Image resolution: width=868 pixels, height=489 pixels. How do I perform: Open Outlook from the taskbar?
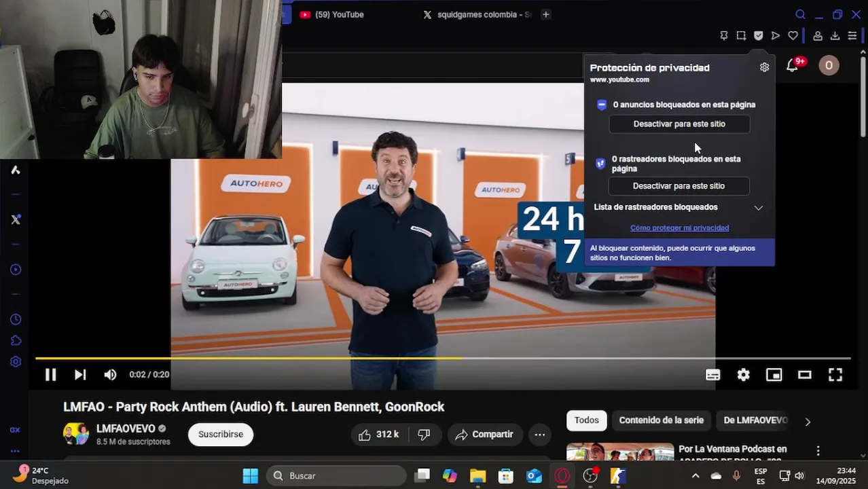535,476
